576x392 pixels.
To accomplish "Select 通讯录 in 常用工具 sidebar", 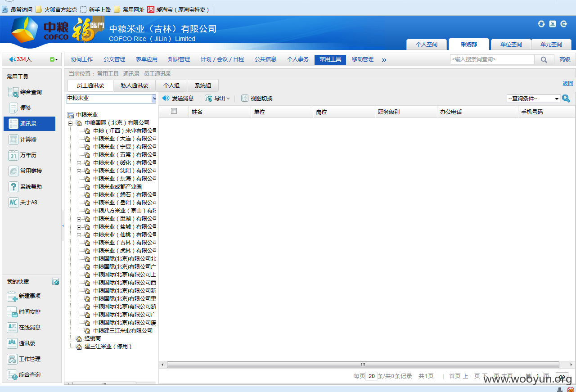I will (x=29, y=124).
